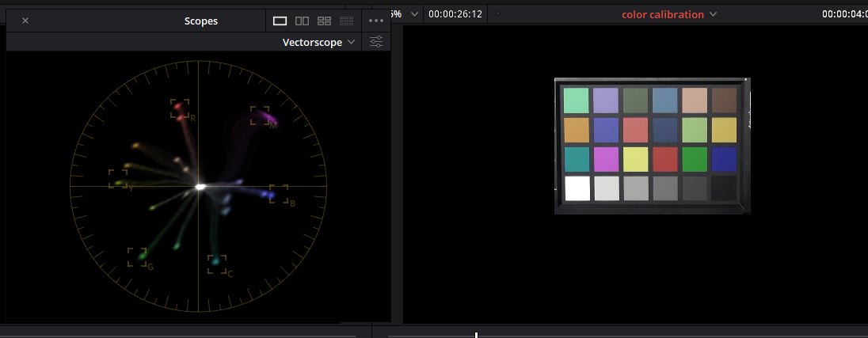Screen dimensions: 868x338
Task: Click the vectorscope graticule display
Action: (198, 187)
